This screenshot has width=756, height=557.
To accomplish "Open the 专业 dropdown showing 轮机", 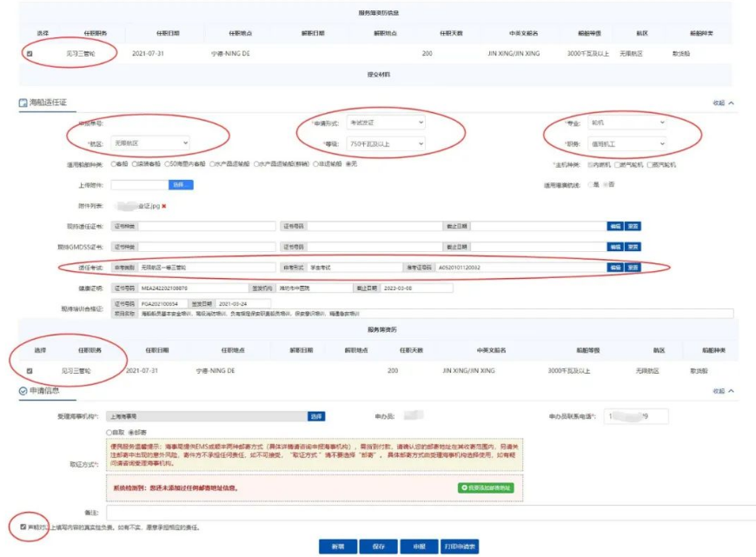I will point(627,123).
